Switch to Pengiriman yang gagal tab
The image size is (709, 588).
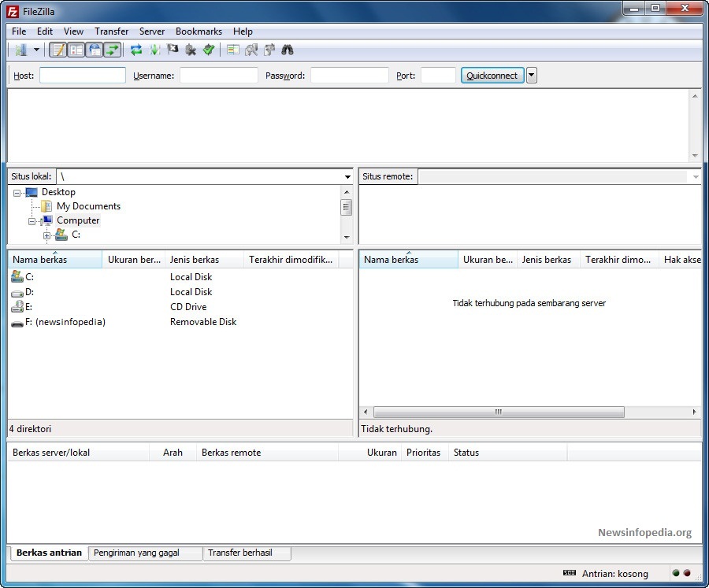[145, 553]
